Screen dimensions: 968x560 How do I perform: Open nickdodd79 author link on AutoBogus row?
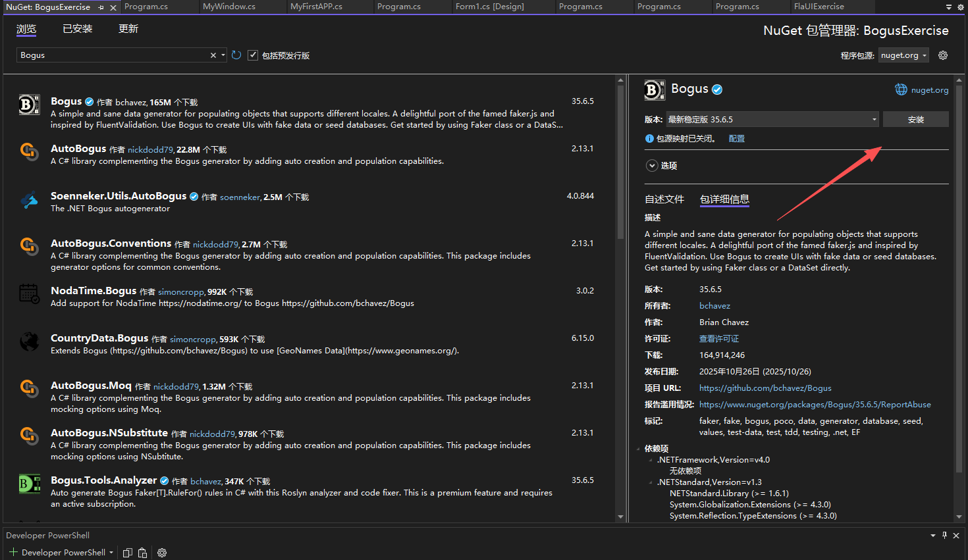tap(151, 150)
